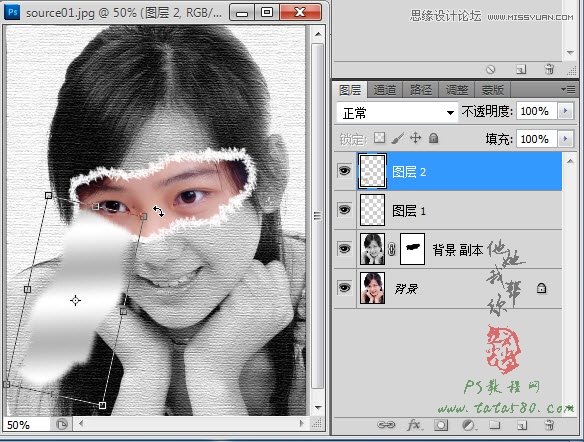Viewport: 584px width, 442px height.
Task: Click the transform center reference point crosshair
Action: tap(75, 301)
